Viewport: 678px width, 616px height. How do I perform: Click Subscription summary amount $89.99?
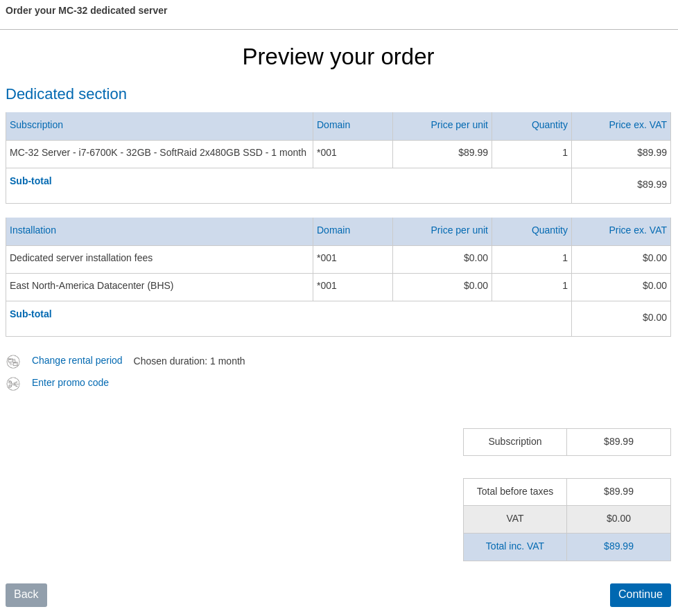tap(618, 442)
